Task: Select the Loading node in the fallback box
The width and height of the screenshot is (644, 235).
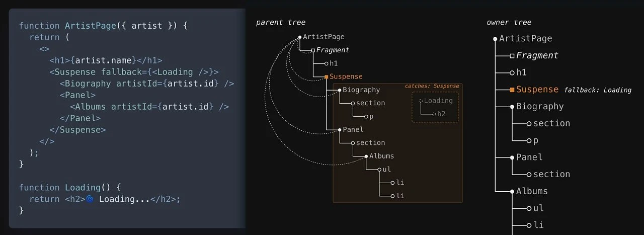Action: (x=438, y=101)
